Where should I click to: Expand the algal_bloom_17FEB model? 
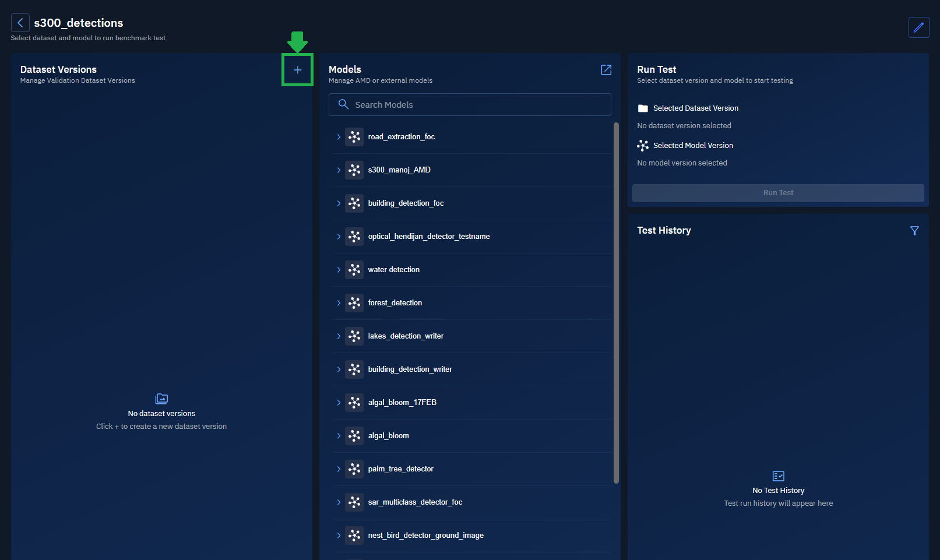[x=339, y=403]
